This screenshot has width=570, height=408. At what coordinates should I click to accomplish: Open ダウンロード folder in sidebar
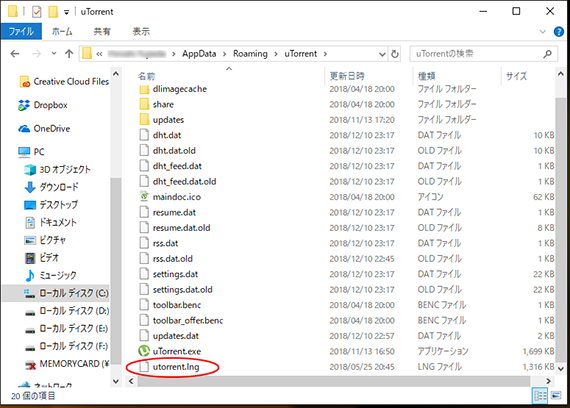(x=51, y=187)
